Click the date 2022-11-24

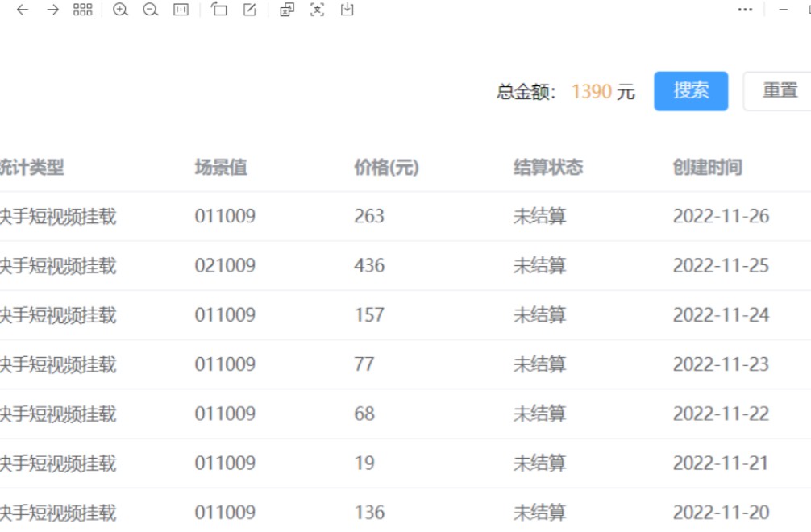point(721,315)
